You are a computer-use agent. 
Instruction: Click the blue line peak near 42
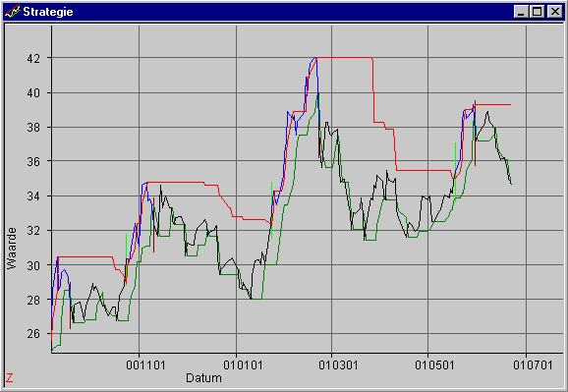click(x=314, y=58)
